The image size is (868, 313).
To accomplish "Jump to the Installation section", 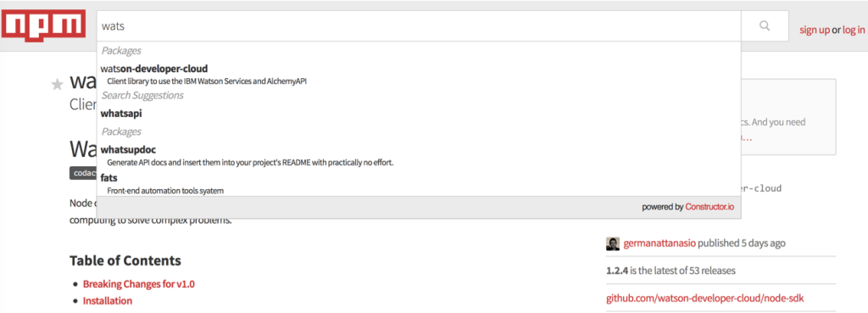I will 108,301.
